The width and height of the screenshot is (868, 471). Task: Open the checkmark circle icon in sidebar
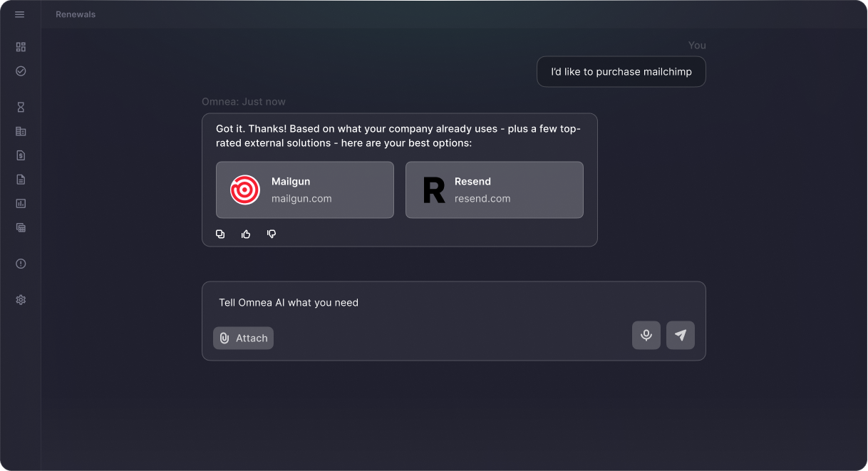(21, 71)
